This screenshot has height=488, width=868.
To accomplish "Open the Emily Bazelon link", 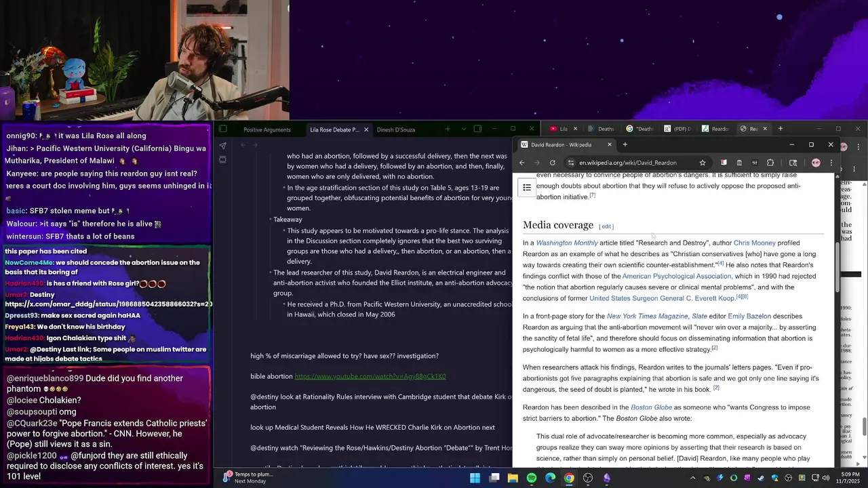I will [x=750, y=316].
